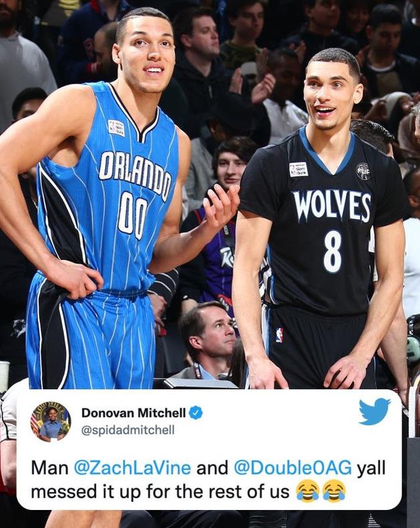420x528 pixels.
Task: Click the blue verified checkmark badge
Action: (196, 413)
